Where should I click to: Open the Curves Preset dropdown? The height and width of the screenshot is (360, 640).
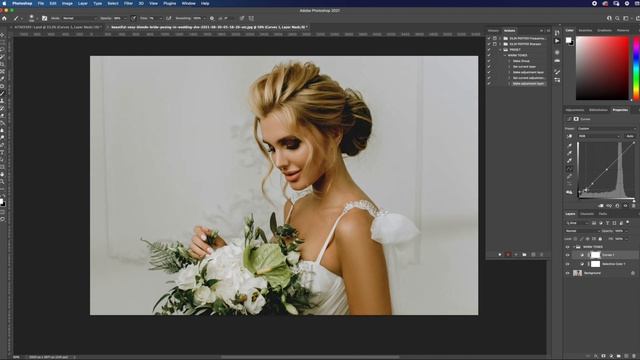click(x=607, y=129)
